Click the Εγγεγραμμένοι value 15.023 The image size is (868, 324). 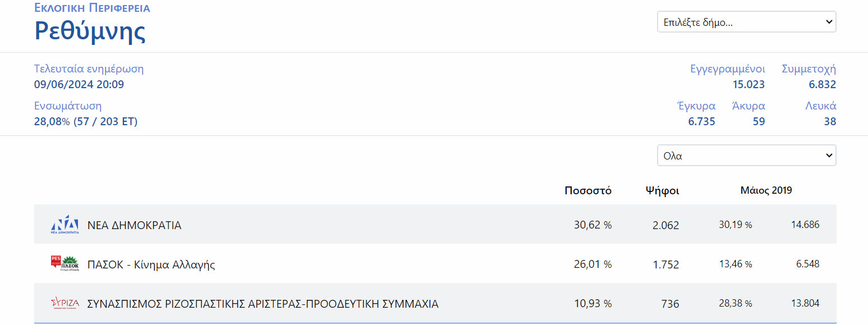pyautogui.click(x=748, y=85)
